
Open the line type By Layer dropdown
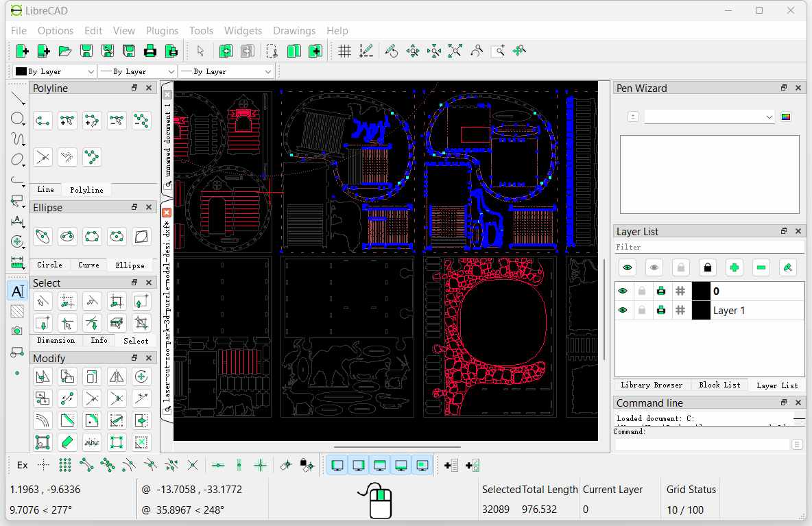[x=226, y=71]
